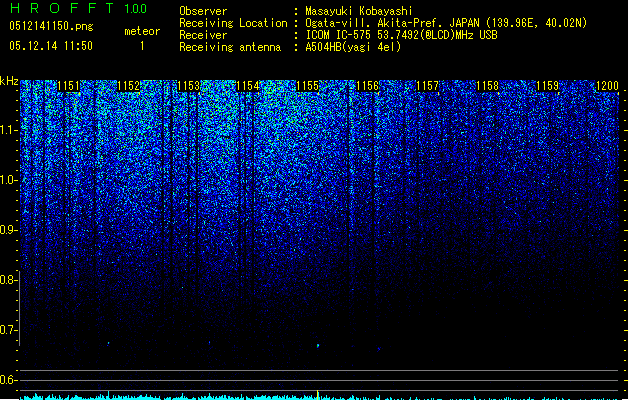Screen dimensions: 629x400
Task: Click the faint echo dot below 1156
Action: (379, 349)
